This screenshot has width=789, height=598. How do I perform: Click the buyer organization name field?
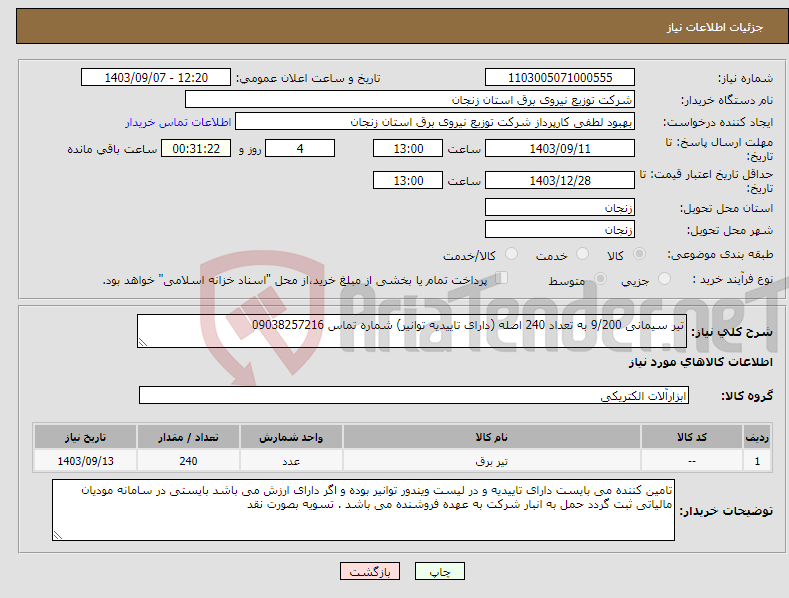[410, 99]
